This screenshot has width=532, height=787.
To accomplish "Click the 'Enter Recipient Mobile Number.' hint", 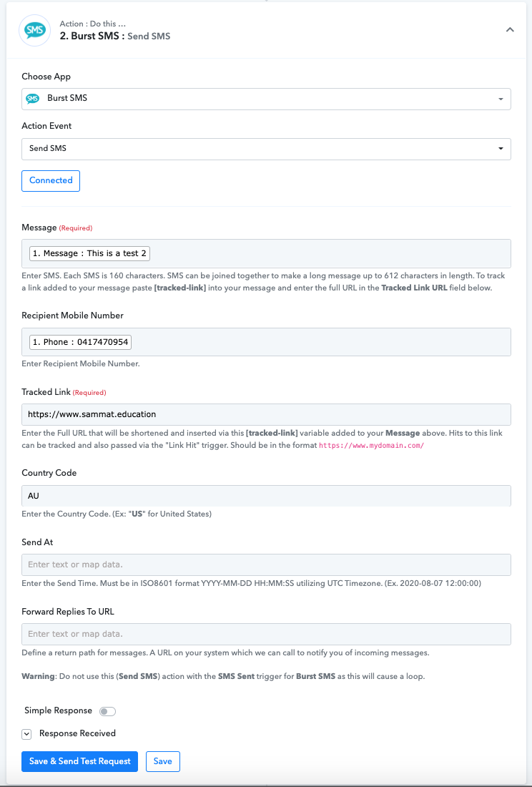I will (81, 364).
